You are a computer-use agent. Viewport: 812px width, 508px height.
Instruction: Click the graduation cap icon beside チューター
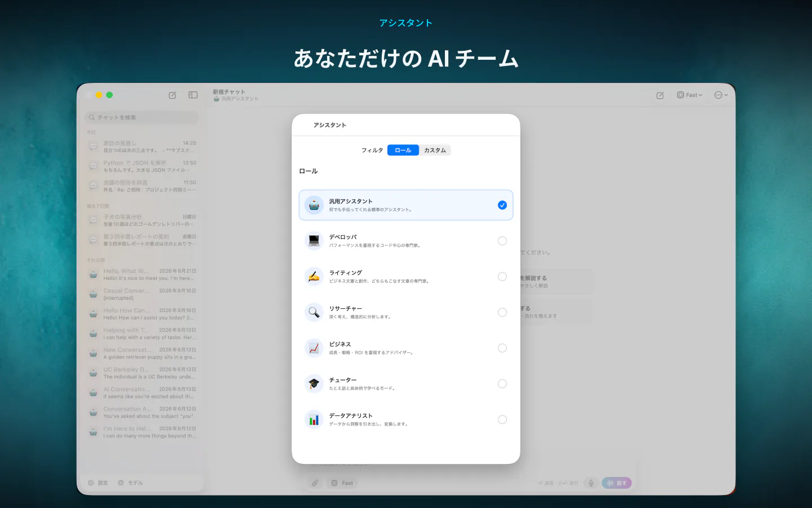[x=314, y=384]
